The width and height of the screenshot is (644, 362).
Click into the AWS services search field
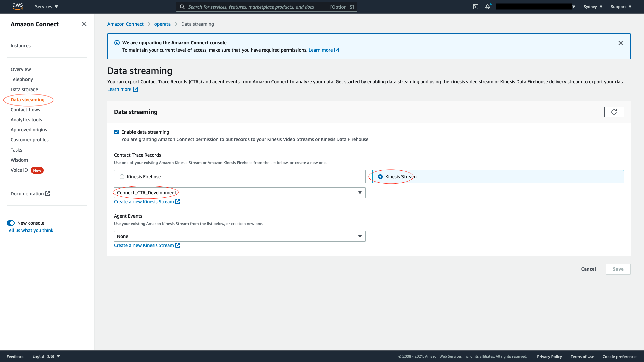coord(255,7)
